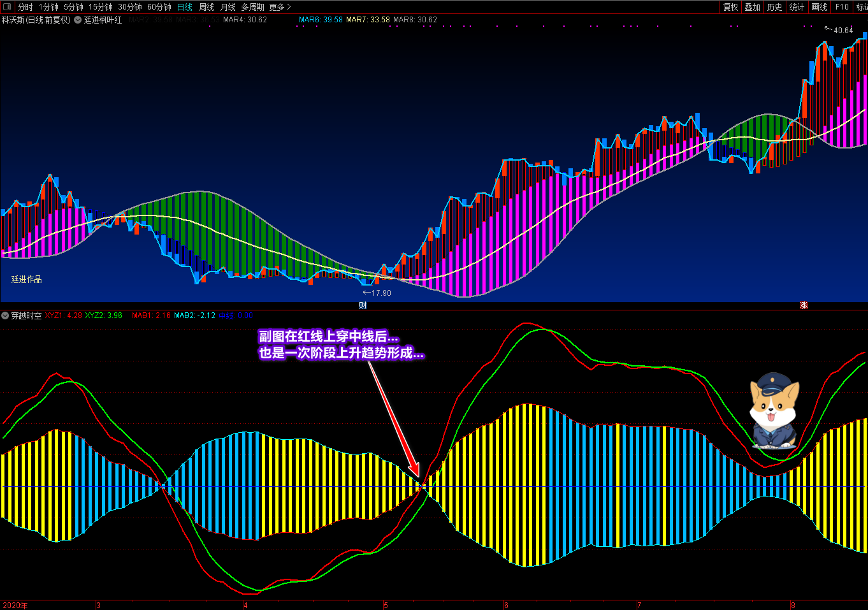Switch to 分时 intraday view
Screen dimensions: 868x610
25,7
